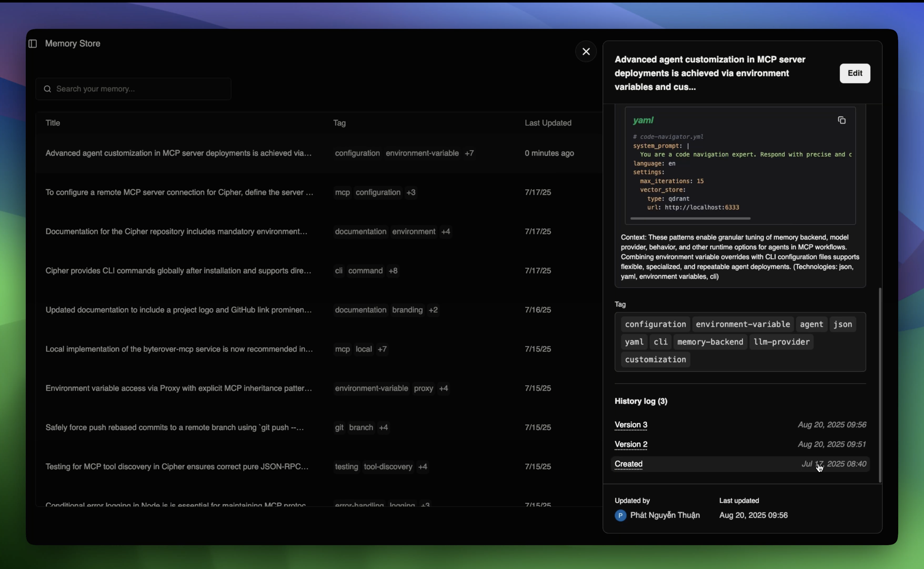The image size is (924, 569).
Task: Expand +3 tags on remote MCP server row
Action: [410, 192]
